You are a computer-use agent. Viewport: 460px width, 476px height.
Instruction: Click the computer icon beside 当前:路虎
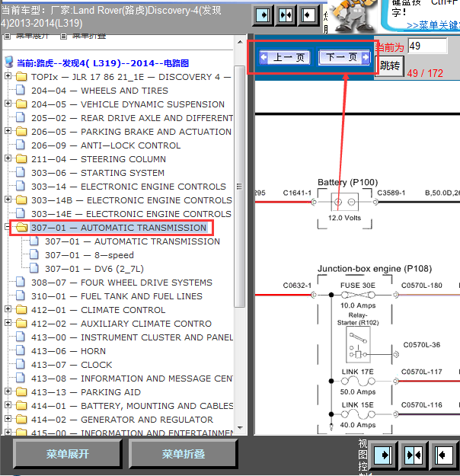coord(9,62)
